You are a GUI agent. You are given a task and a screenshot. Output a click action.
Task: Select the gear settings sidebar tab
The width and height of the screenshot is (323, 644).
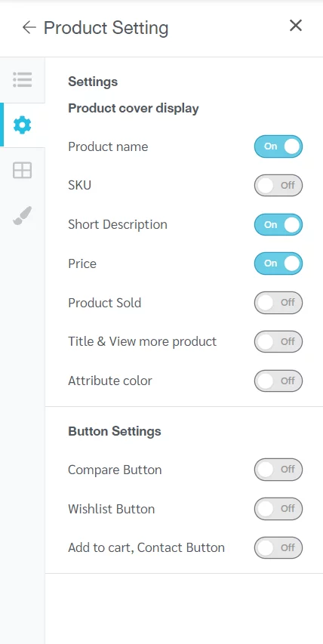point(22,125)
